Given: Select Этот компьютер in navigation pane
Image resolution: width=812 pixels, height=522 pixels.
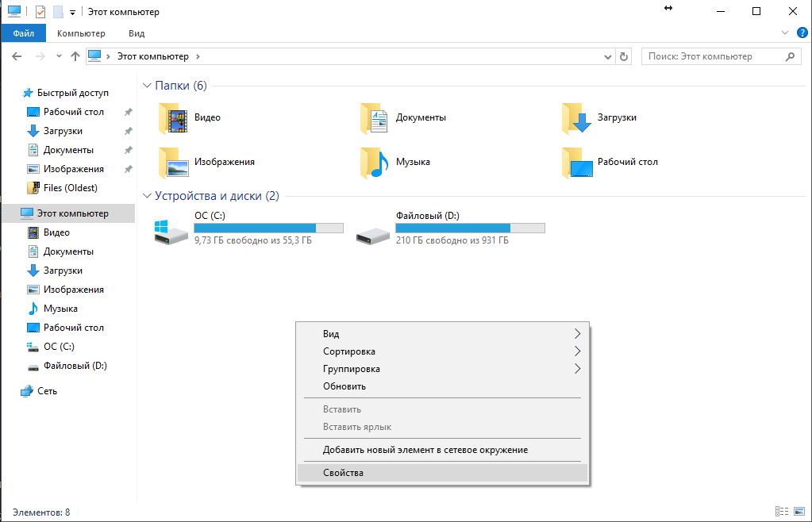Looking at the screenshot, I should [69, 213].
